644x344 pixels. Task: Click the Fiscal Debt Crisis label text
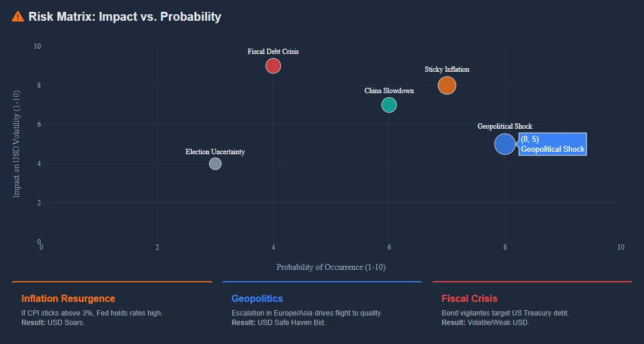(x=273, y=52)
